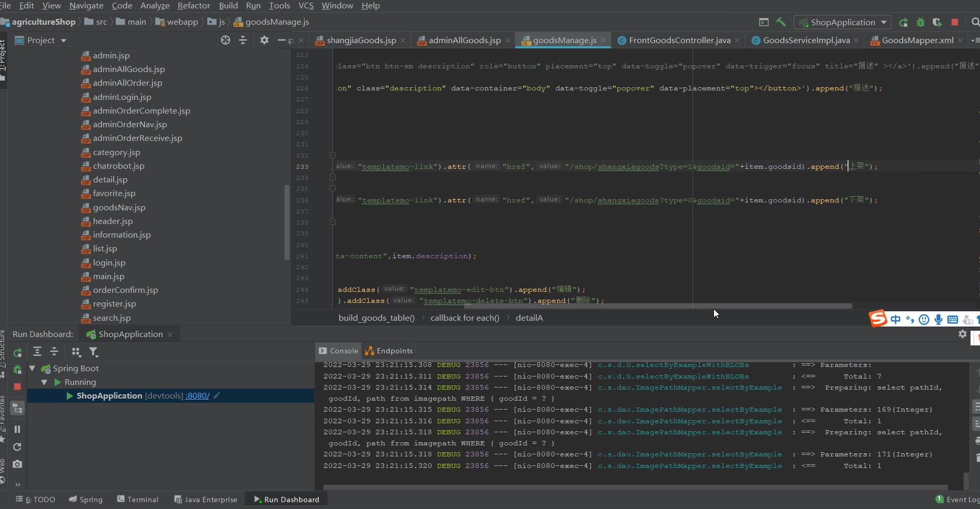Screen dimensions: 980x509
Task: Click the console horizontal scrollbar
Action: (635, 487)
